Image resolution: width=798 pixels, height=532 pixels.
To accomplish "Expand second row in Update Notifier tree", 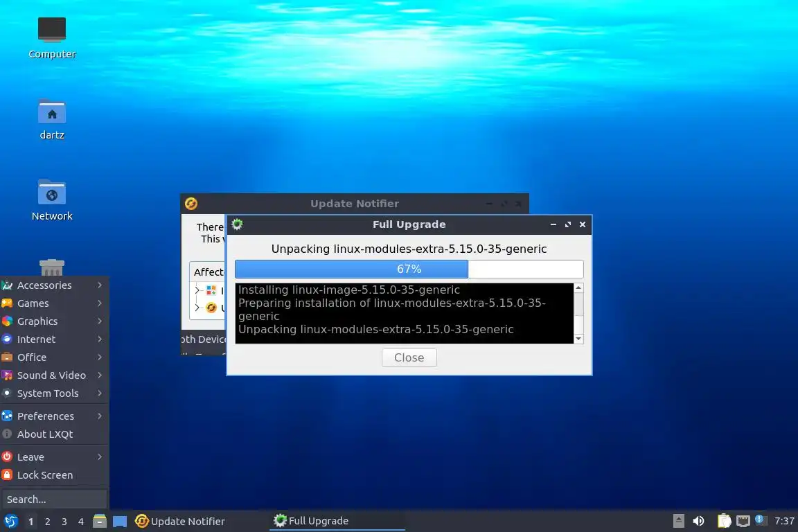I will 198,308.
